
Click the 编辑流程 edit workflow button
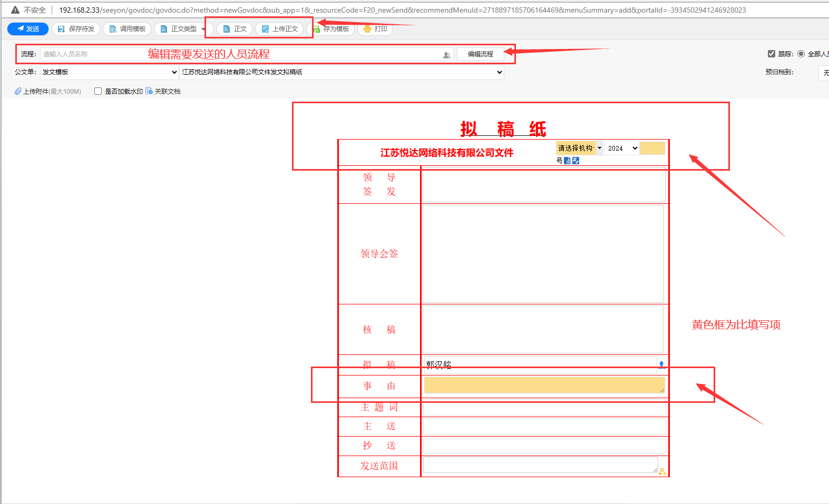[x=480, y=54]
